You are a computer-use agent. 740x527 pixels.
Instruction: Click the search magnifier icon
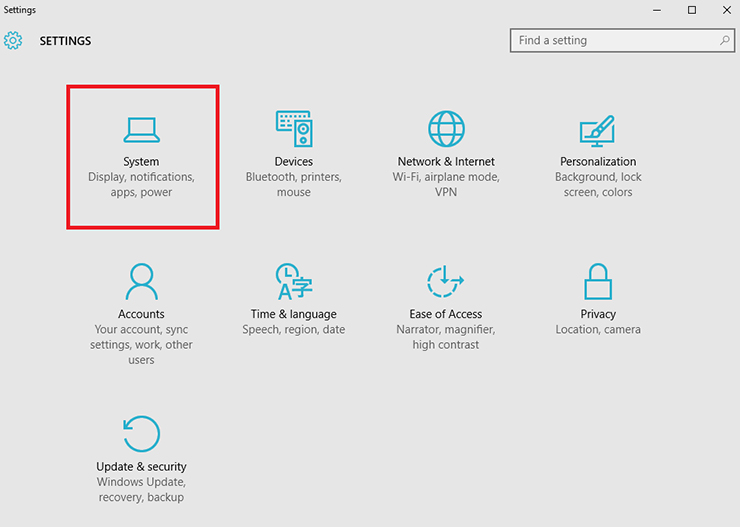(724, 41)
